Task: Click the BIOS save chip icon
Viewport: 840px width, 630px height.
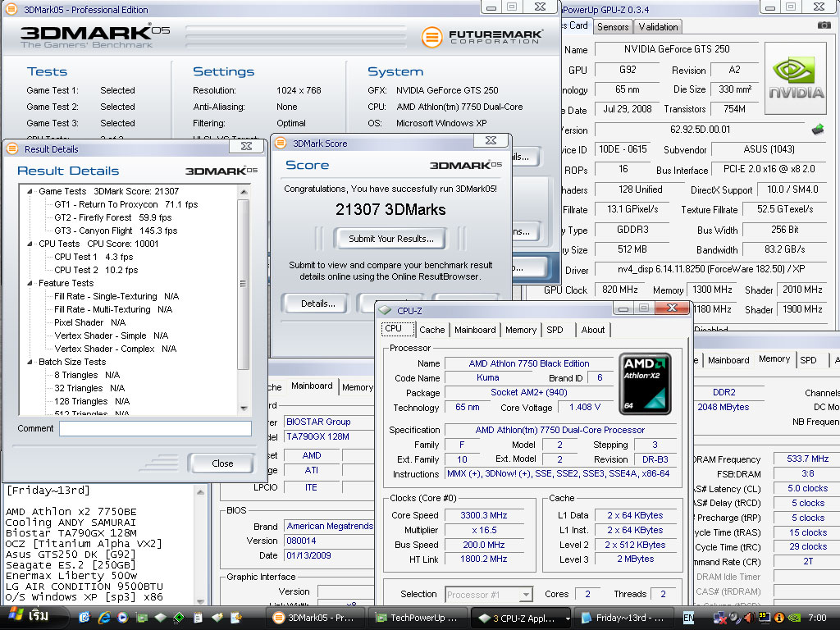Action: [x=818, y=130]
